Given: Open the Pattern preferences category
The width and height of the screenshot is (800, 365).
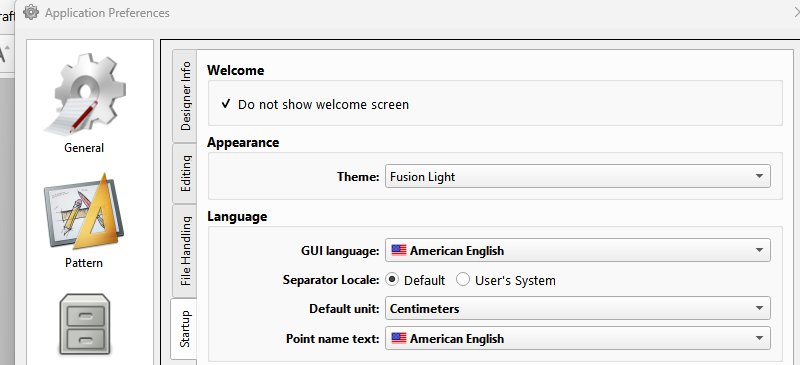Looking at the screenshot, I should pyautogui.click(x=84, y=221).
